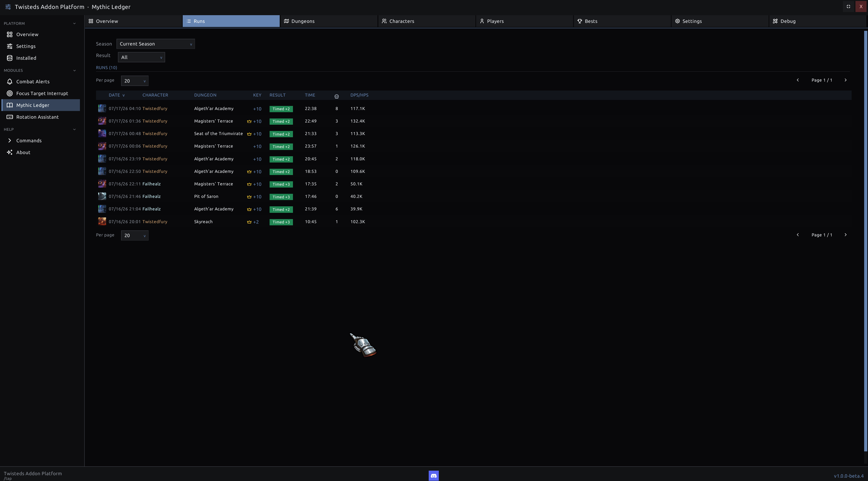Image resolution: width=868 pixels, height=481 pixels.
Task: Open the Discord link icon
Action: [x=433, y=475]
